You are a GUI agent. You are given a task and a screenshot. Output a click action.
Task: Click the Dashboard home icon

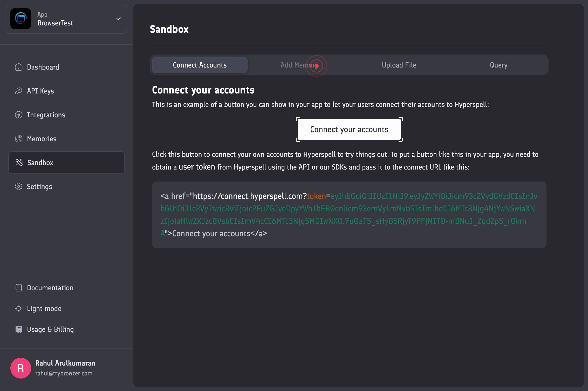pyautogui.click(x=19, y=67)
